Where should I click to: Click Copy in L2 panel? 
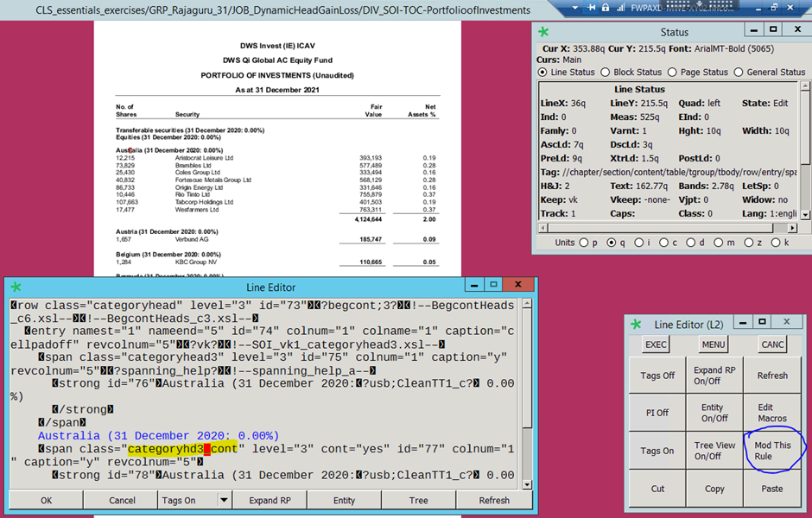point(714,489)
